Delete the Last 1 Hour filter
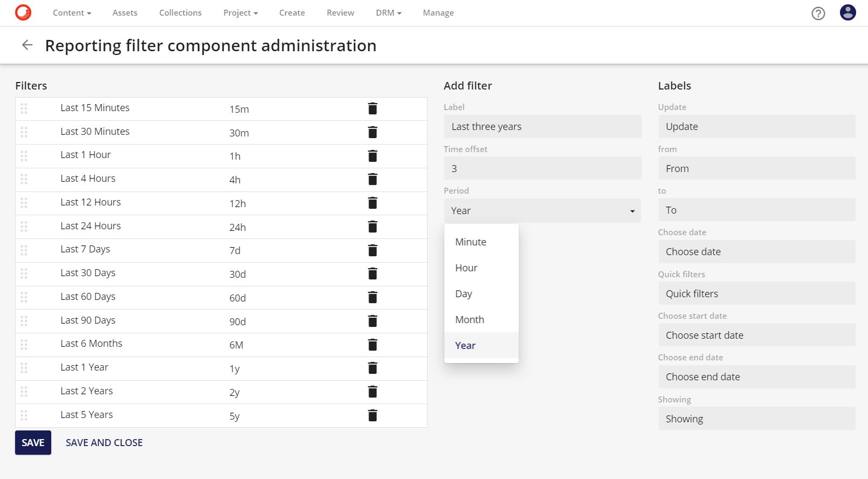The height and width of the screenshot is (479, 868). (x=373, y=156)
